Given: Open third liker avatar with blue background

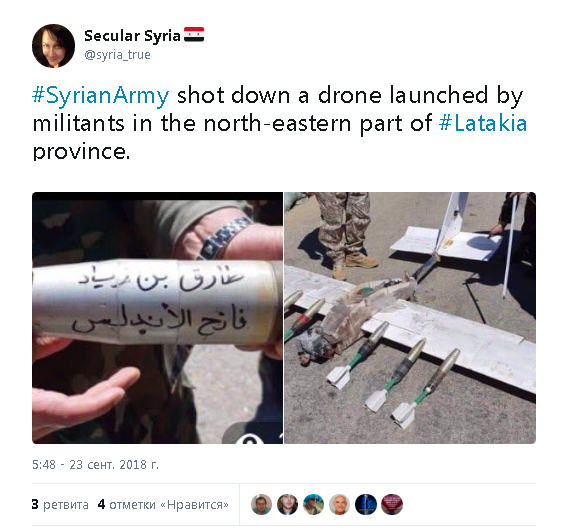Looking at the screenshot, I should coord(313,505).
